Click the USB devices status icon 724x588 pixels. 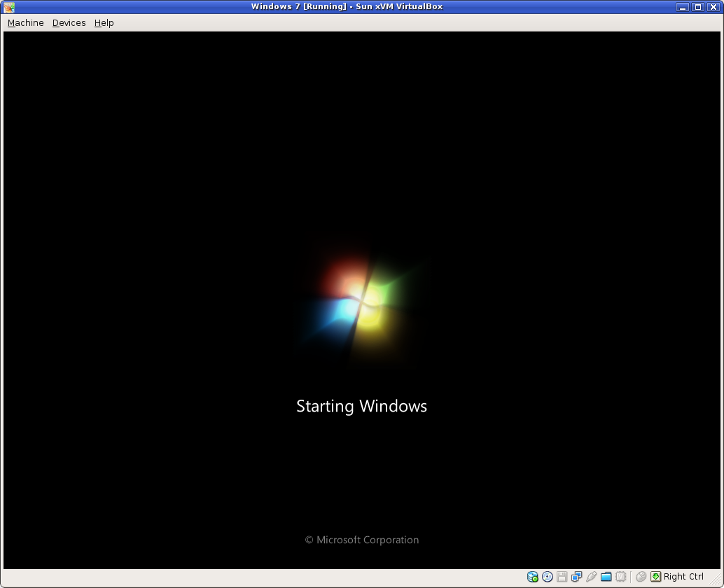pyautogui.click(x=591, y=577)
